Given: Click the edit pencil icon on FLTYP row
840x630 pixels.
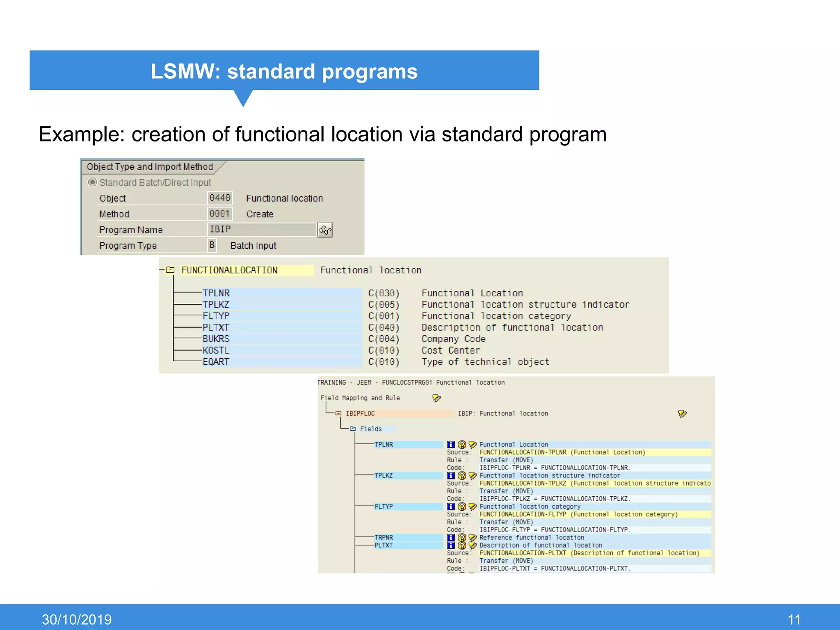Looking at the screenshot, I should click(x=472, y=507).
